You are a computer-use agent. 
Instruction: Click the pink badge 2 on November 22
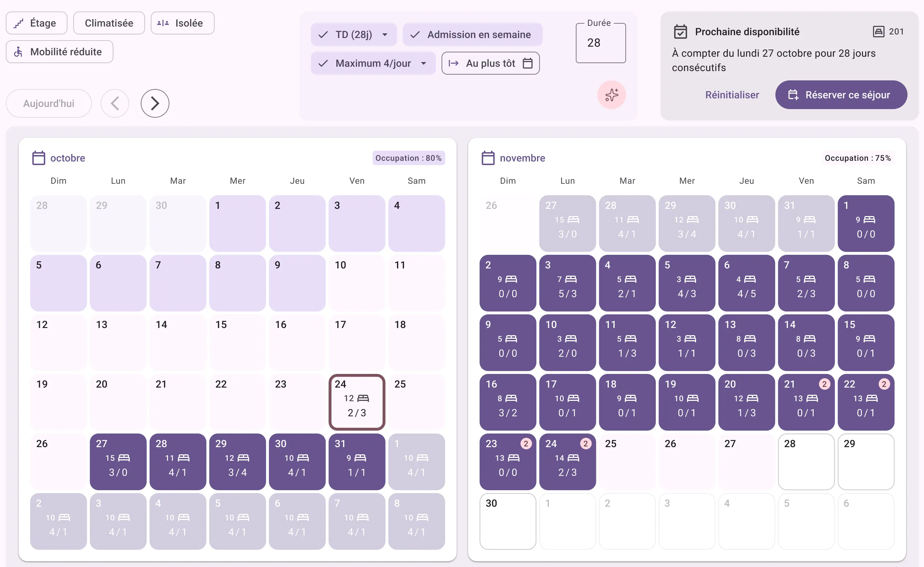point(884,384)
